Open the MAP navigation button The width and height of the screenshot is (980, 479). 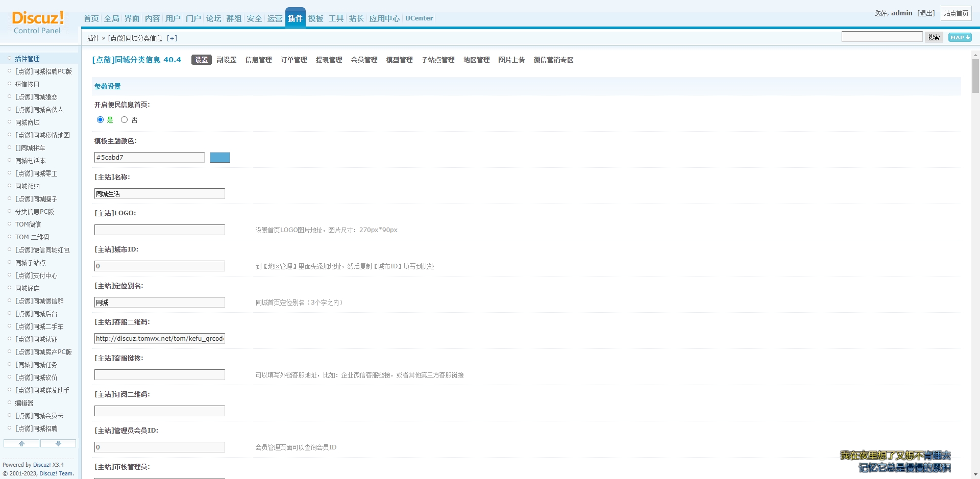click(960, 37)
